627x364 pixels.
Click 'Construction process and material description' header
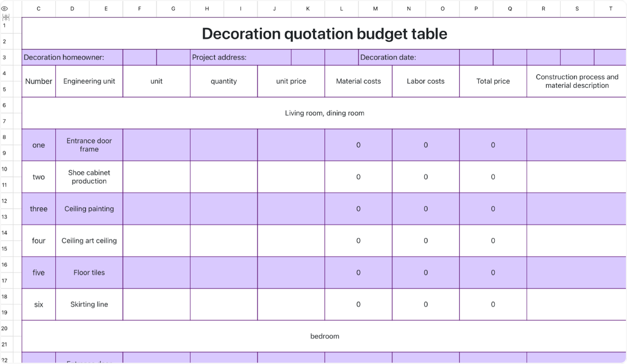click(577, 81)
